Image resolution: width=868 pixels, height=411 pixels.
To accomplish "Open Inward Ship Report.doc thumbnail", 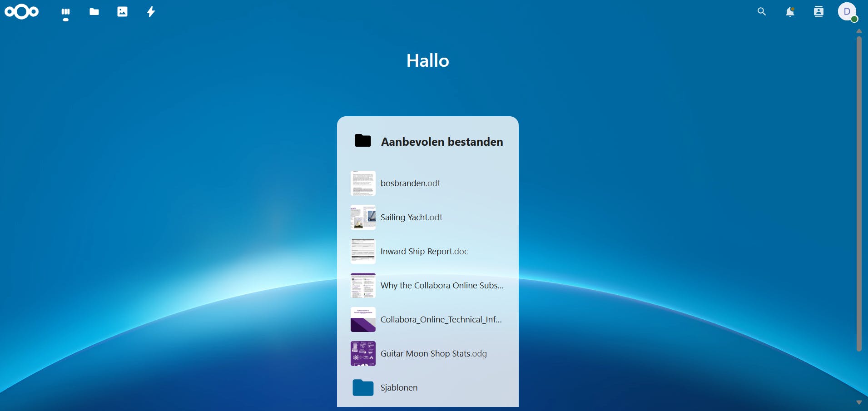I will (x=363, y=251).
